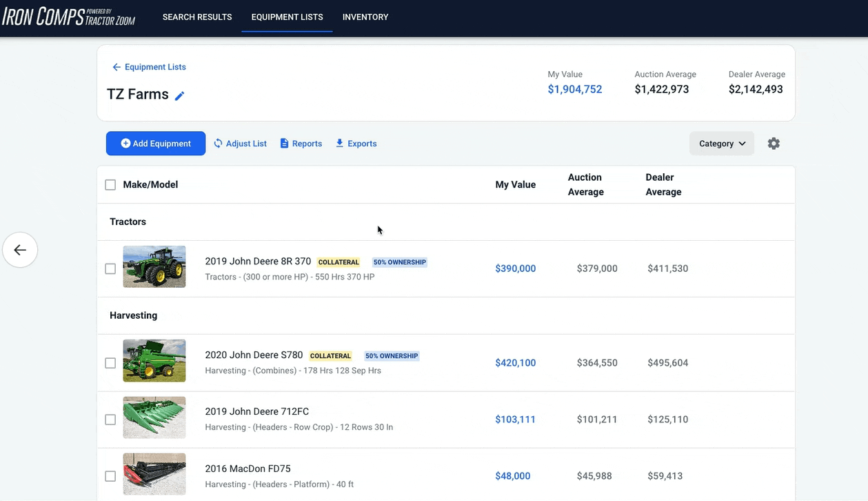Open the MacDon FD75 thumbnail

[x=154, y=474]
